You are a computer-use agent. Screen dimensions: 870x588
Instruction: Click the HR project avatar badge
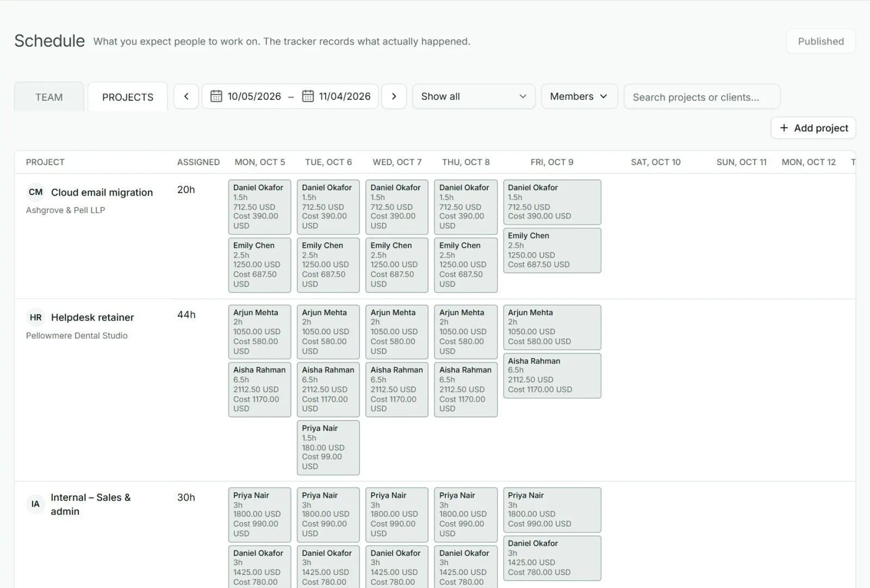35,317
